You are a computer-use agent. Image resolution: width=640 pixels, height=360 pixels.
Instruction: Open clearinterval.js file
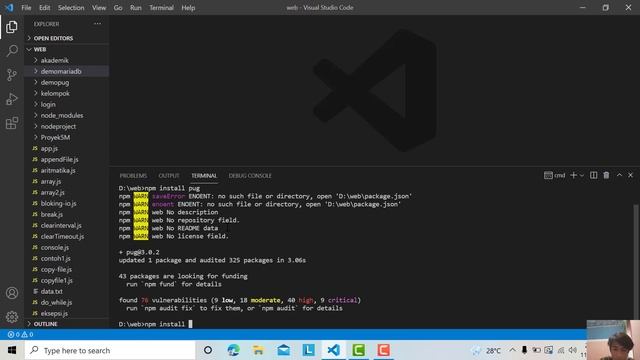[67, 225]
